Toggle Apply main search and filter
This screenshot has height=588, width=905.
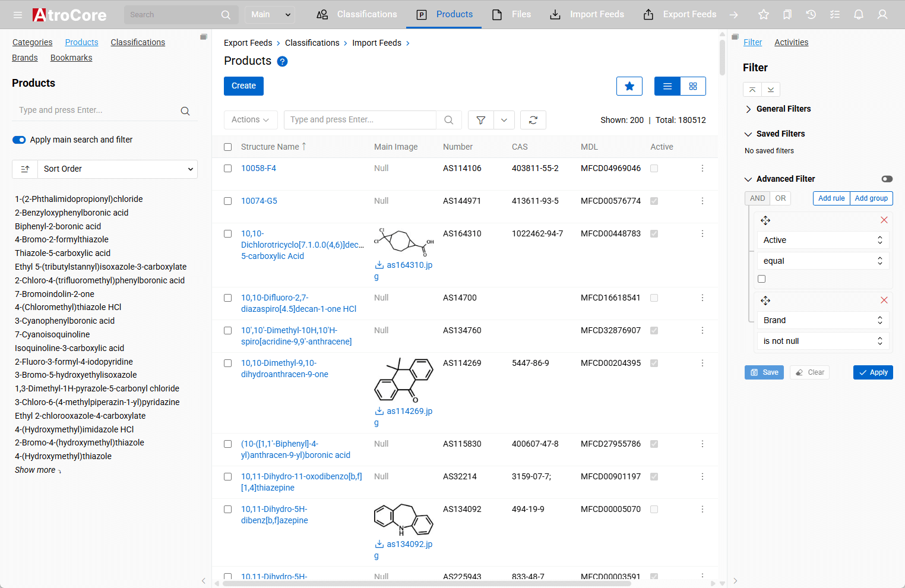click(x=19, y=140)
